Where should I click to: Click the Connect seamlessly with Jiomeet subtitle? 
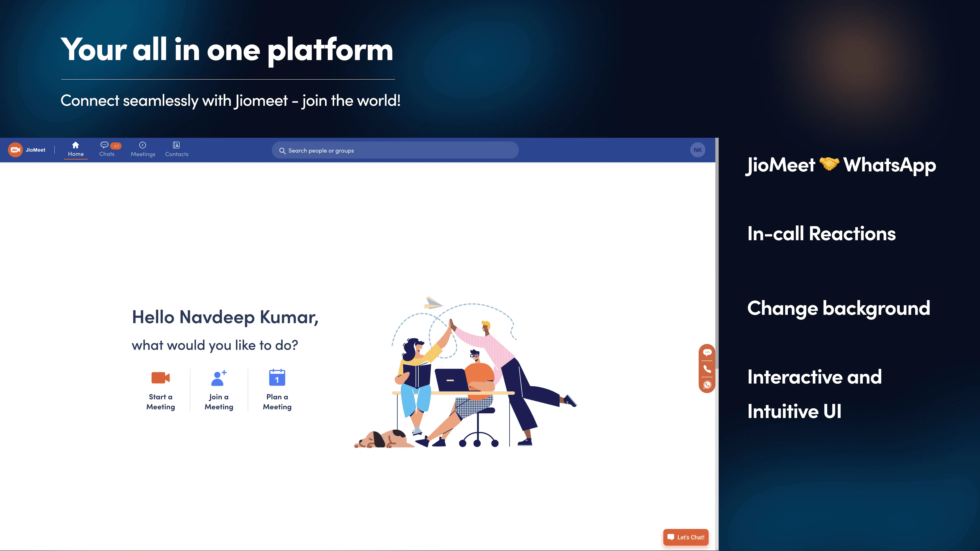230,101
